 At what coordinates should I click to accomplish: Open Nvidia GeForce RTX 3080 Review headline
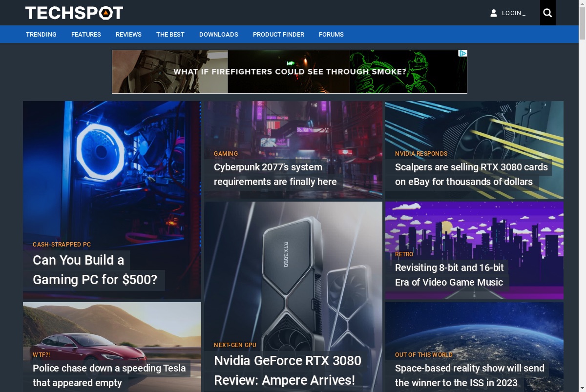[x=288, y=370]
